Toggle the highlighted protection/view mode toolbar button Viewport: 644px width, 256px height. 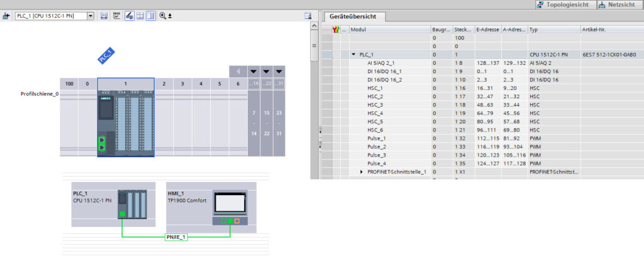pos(130,16)
